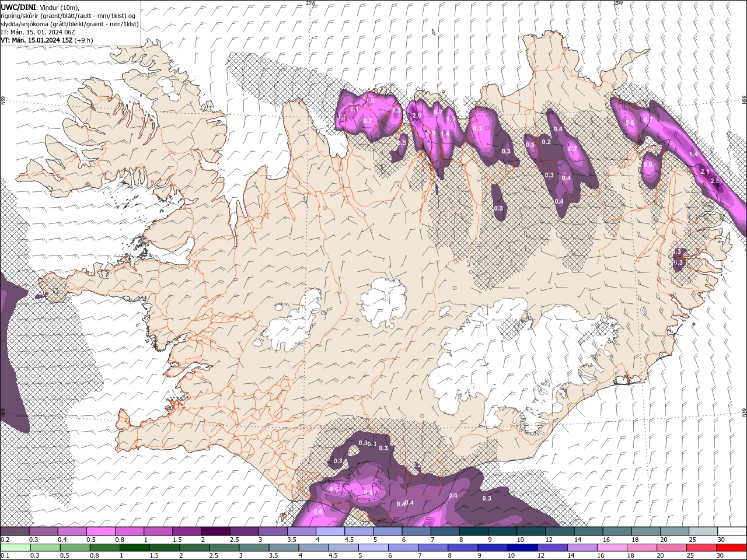Select lower-row swatch between 0.5 and 0.8
Image resolution: width=747 pixels, height=560 pixels.
pyautogui.click(x=75, y=548)
